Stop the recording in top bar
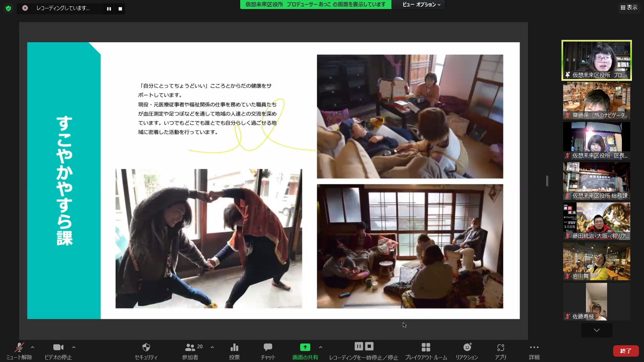This screenshot has height=362, width=644. pos(120,8)
